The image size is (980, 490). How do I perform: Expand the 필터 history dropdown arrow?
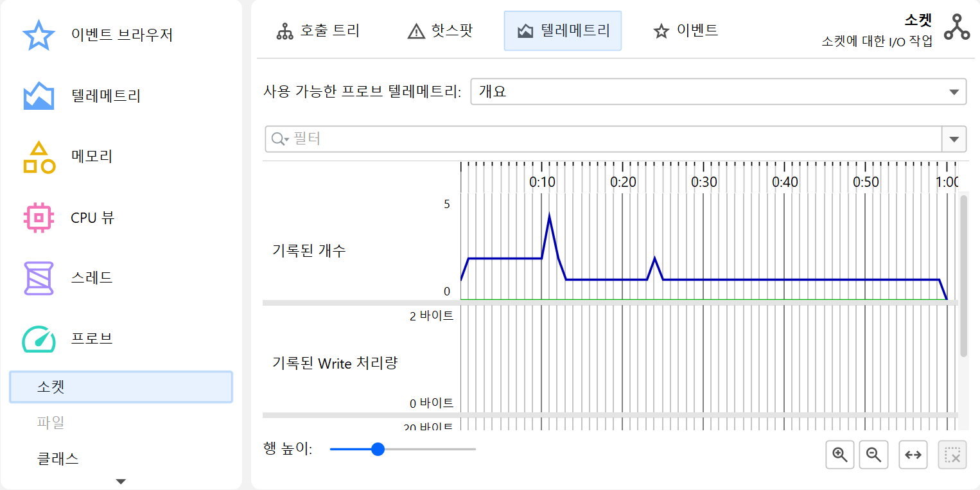tap(954, 139)
